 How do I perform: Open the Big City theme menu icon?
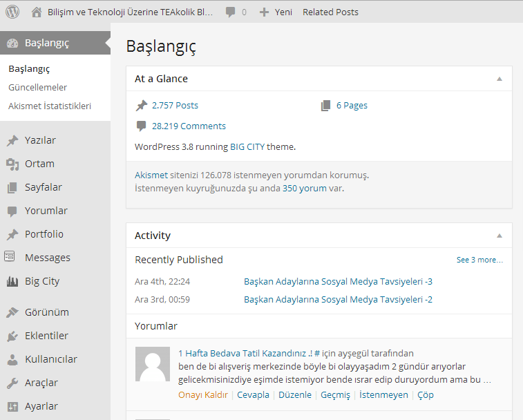[x=12, y=282]
